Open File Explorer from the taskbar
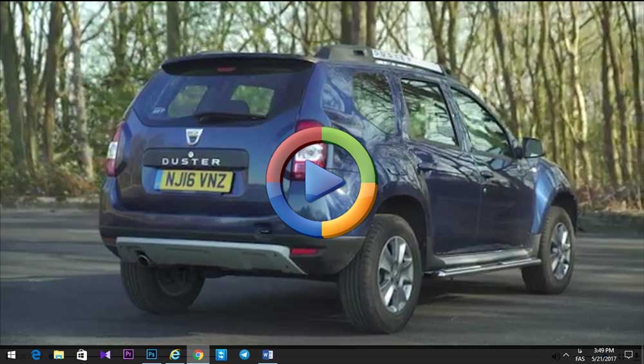The image size is (644, 364). click(x=59, y=354)
